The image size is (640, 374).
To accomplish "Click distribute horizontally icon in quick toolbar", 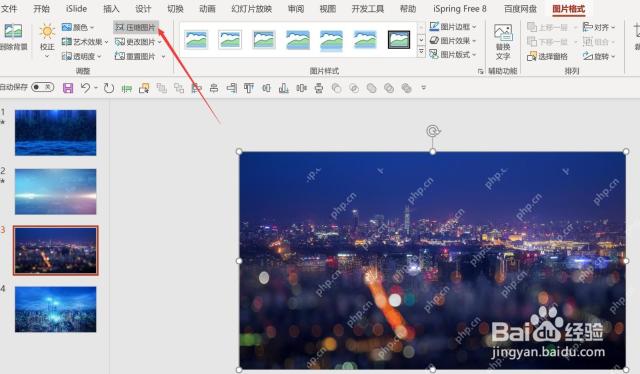I will coord(301,88).
